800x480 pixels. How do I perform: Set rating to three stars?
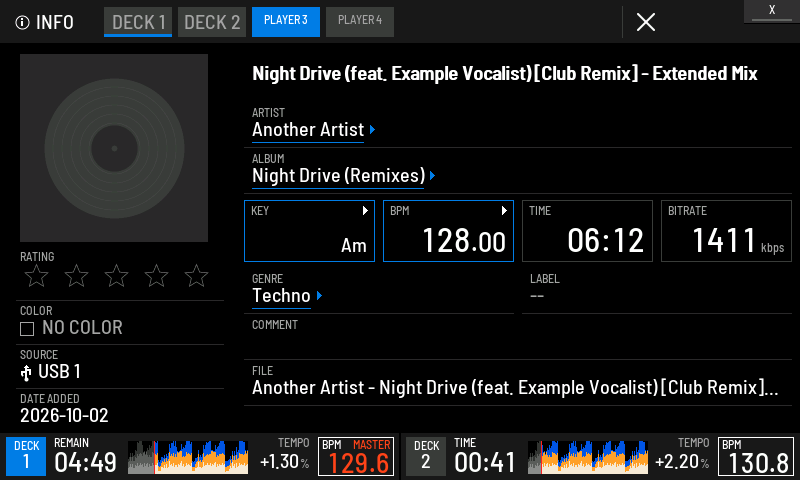pos(116,276)
